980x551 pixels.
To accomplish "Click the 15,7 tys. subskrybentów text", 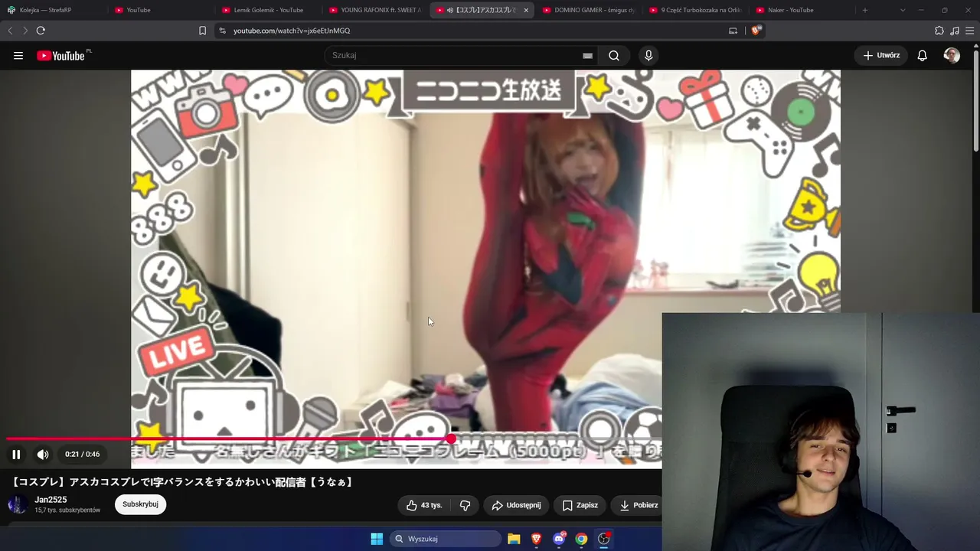I will 67,510.
